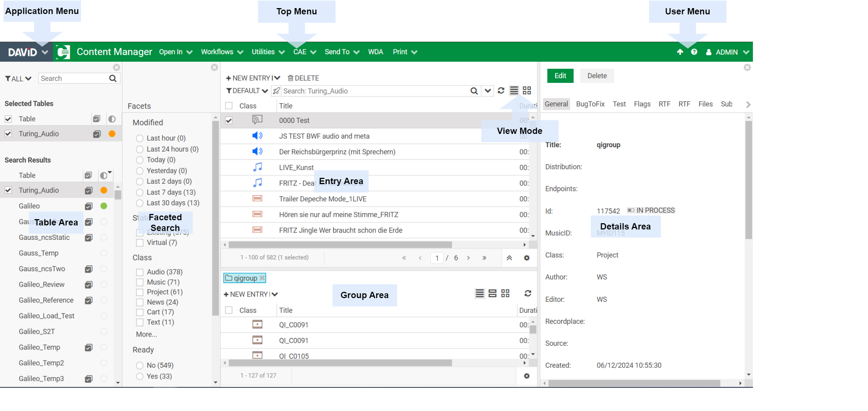This screenshot has width=868, height=411.
Task: Click the help question mark icon
Action: (694, 52)
